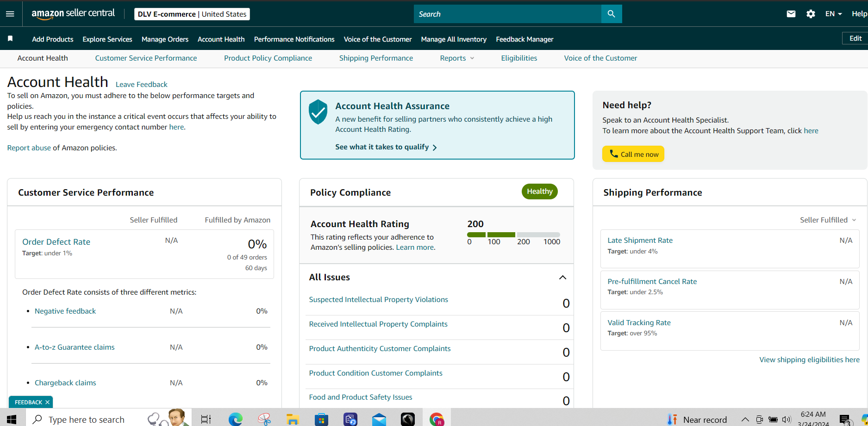Click the search magnifier button
This screenshot has width=868, height=426.
pyautogui.click(x=612, y=14)
